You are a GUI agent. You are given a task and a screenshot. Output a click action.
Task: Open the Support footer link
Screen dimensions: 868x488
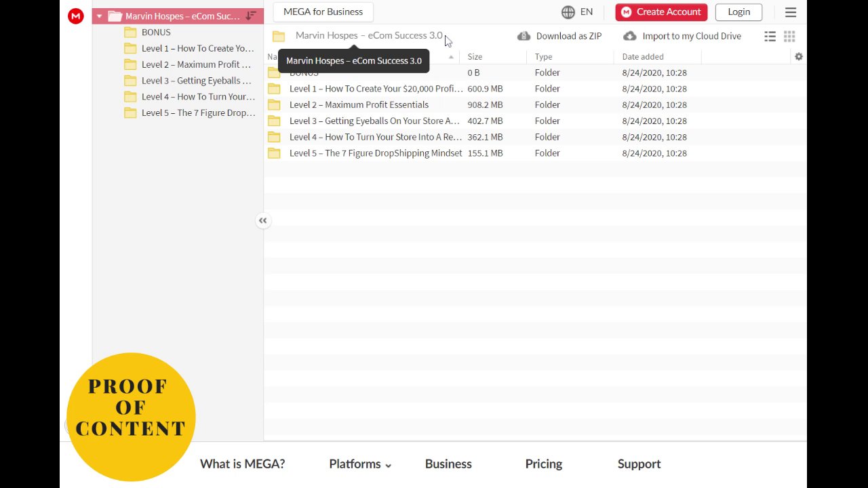click(639, 464)
